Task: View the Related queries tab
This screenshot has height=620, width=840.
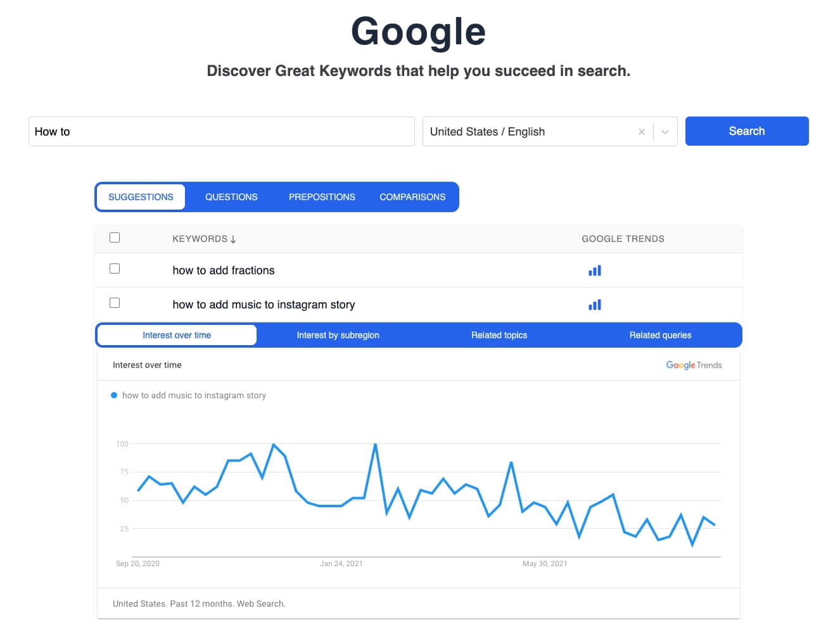Action: [x=660, y=335]
